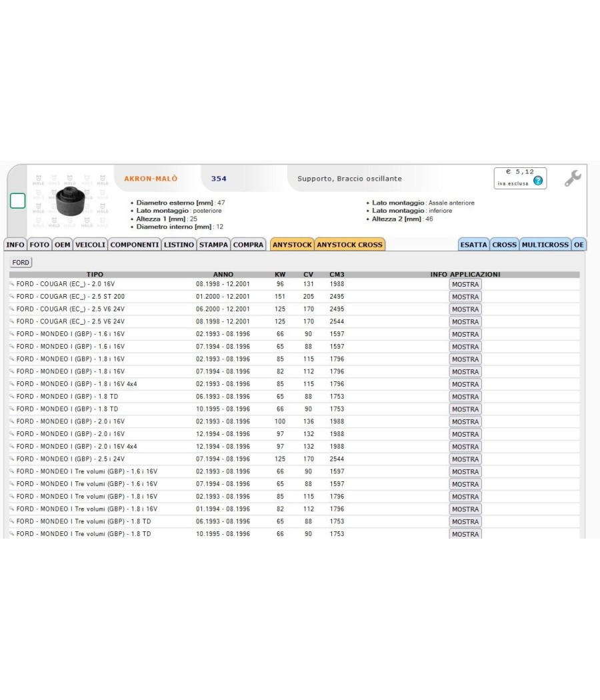Click the wrench tool icon
Screen dimensions: 600x700
[x=572, y=178]
